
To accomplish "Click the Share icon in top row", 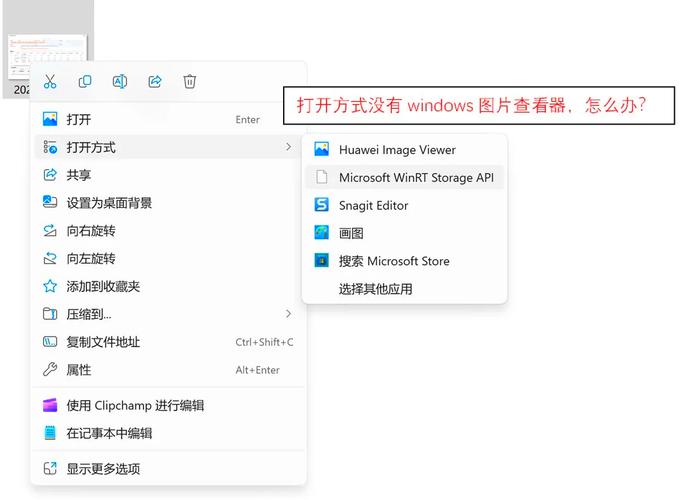I will pos(155,82).
